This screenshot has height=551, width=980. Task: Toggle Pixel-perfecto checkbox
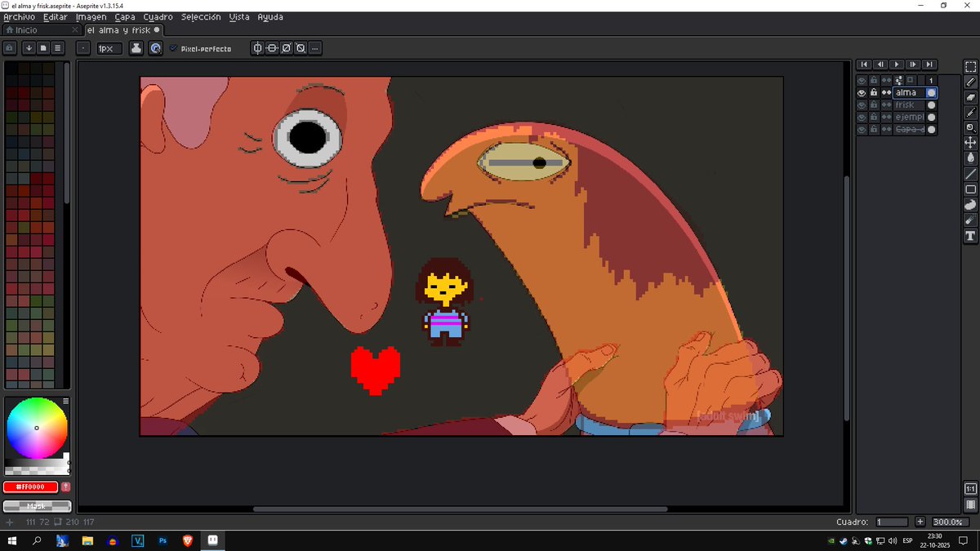[x=201, y=49]
